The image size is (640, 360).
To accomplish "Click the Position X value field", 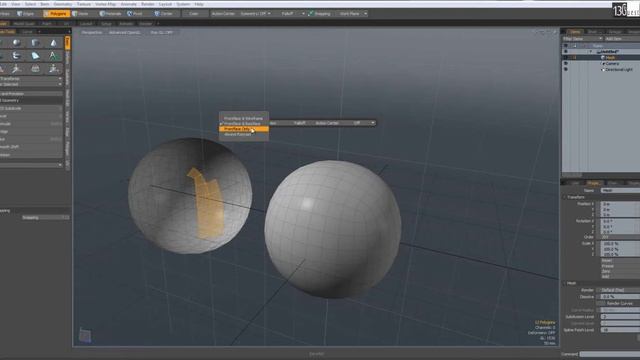I will [x=620, y=204].
